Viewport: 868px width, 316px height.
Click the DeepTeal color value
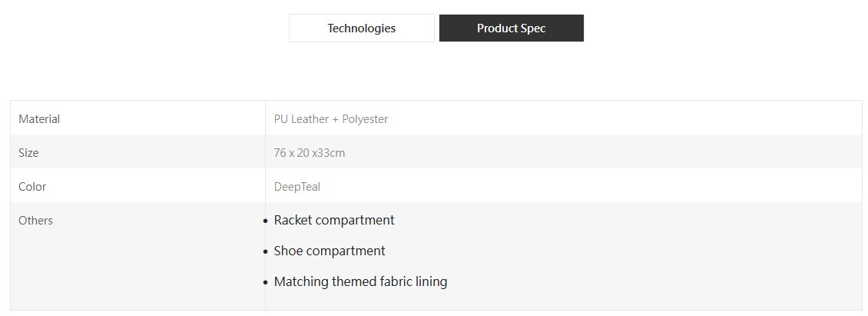coord(297,187)
